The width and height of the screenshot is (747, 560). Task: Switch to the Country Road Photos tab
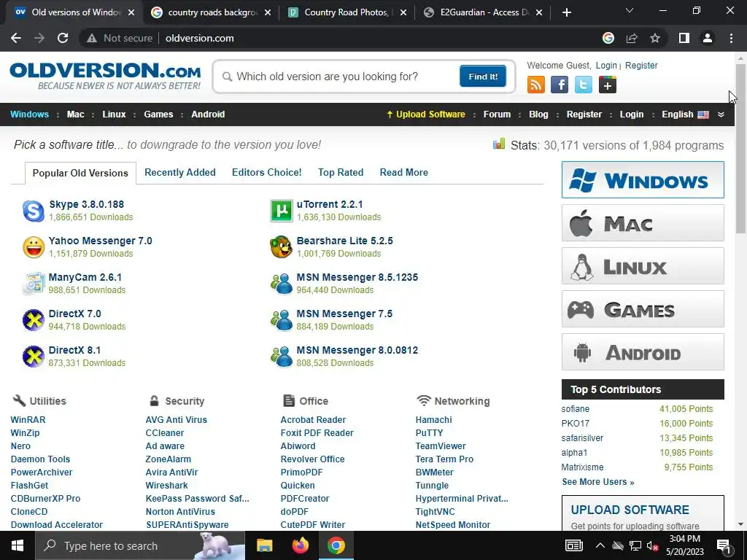(x=348, y=12)
